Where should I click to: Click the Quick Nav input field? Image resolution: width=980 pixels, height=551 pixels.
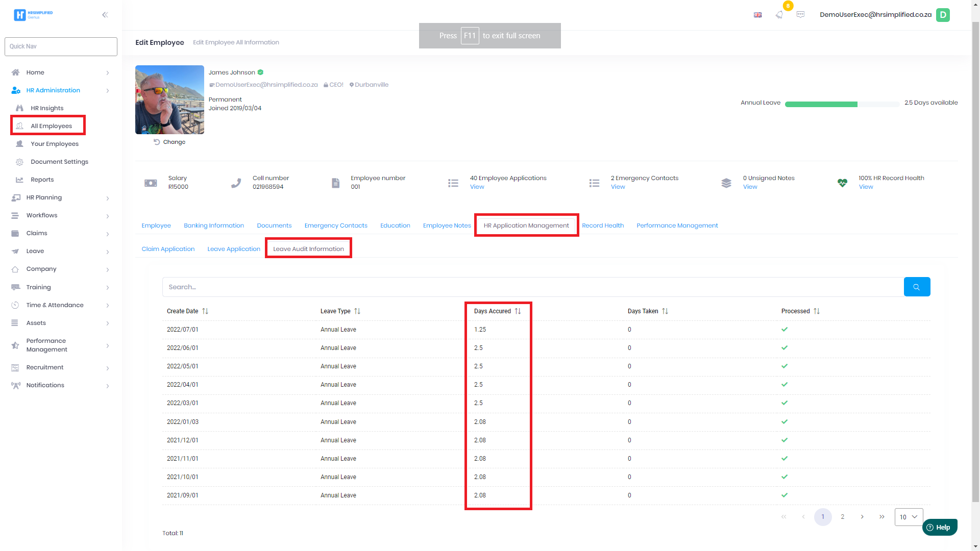(x=61, y=46)
